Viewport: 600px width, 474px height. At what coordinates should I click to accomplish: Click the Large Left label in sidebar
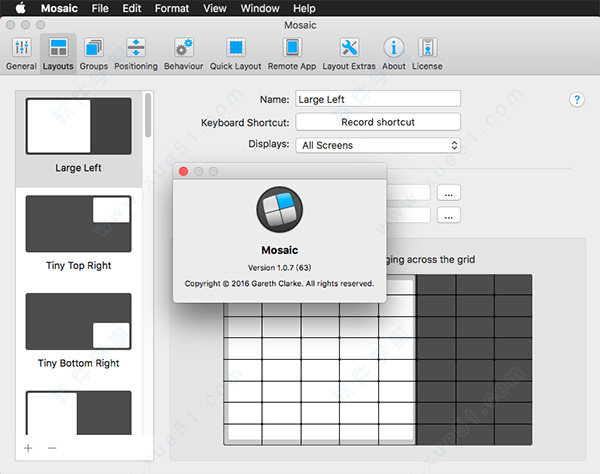coord(78,168)
